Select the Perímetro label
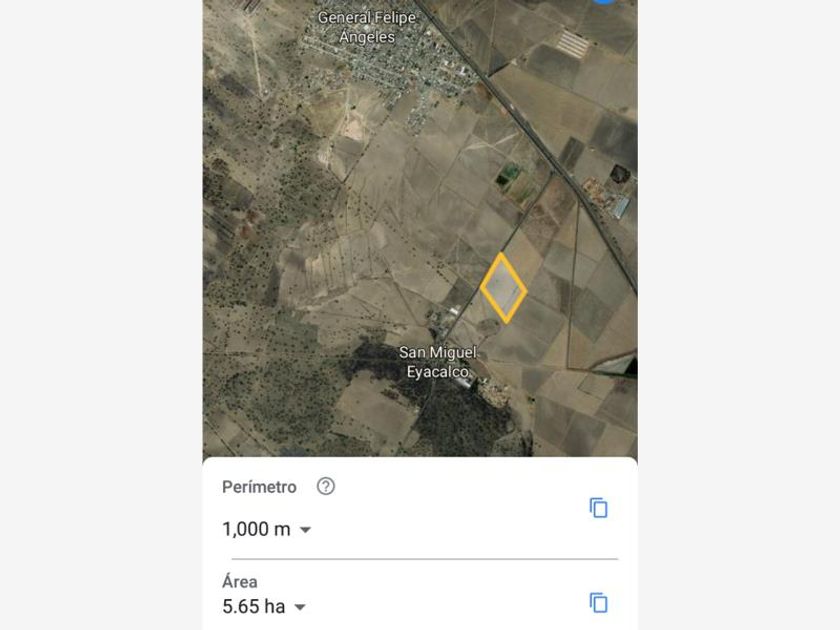The height and width of the screenshot is (630, 840). (x=259, y=487)
